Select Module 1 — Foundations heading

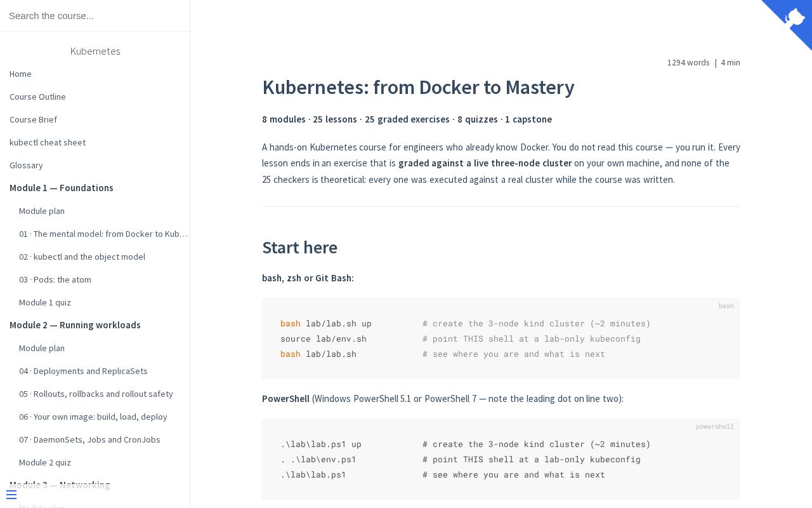pos(62,188)
